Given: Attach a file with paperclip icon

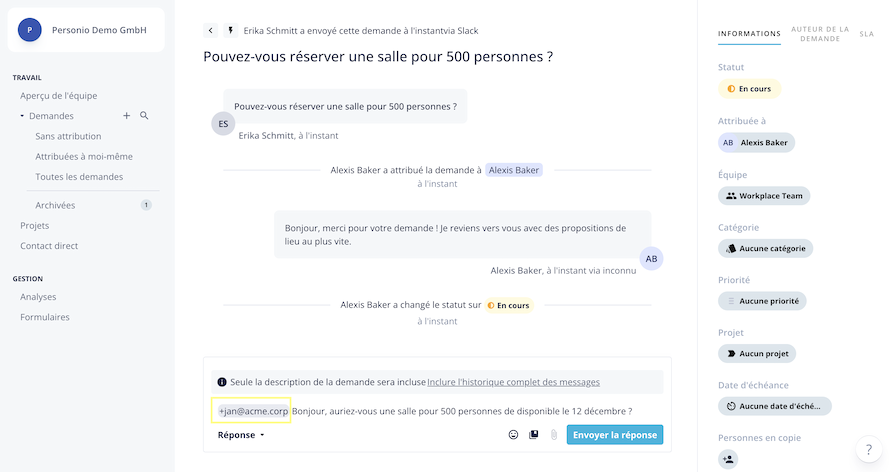Looking at the screenshot, I should pos(553,435).
